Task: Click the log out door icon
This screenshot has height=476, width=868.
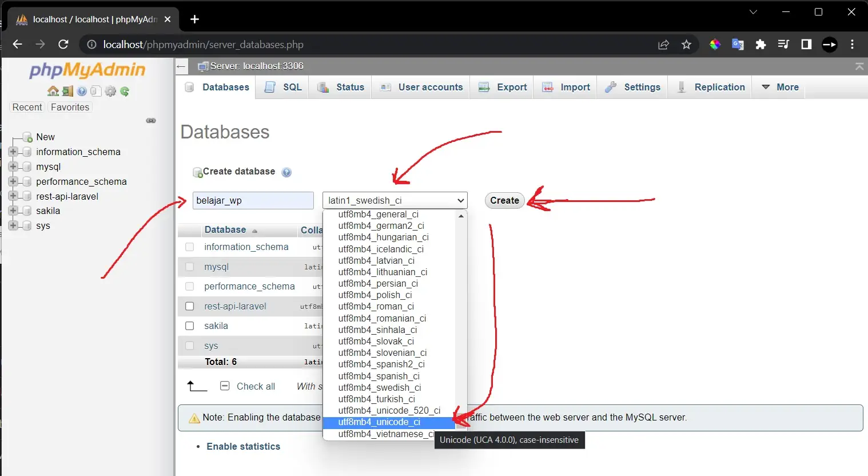Action: 67,91
